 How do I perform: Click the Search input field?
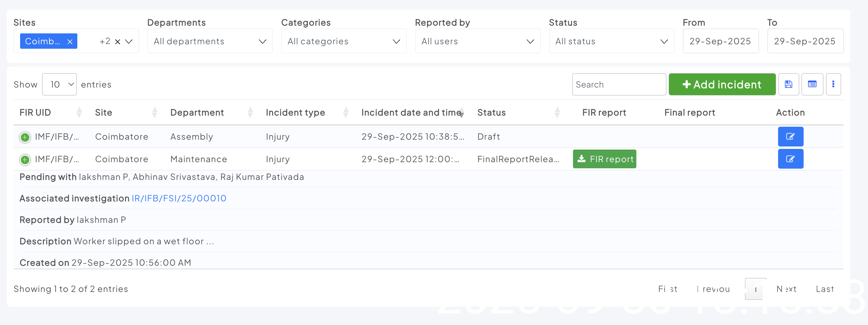[619, 84]
